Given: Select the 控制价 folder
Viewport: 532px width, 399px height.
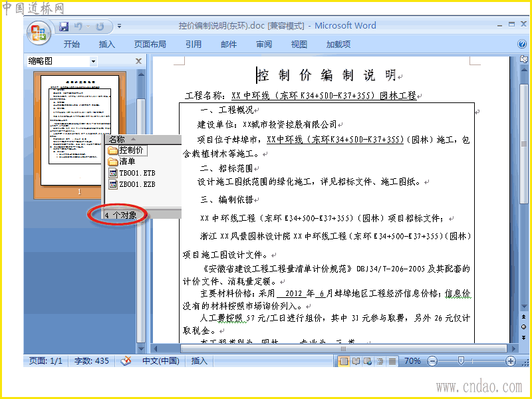Looking at the screenshot, I should pos(128,150).
